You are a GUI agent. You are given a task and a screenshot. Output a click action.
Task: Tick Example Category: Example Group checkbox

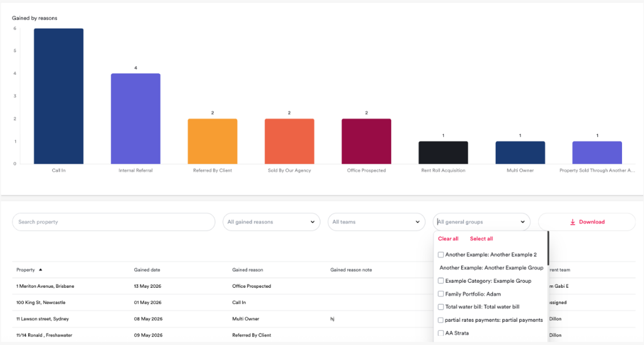tap(441, 281)
